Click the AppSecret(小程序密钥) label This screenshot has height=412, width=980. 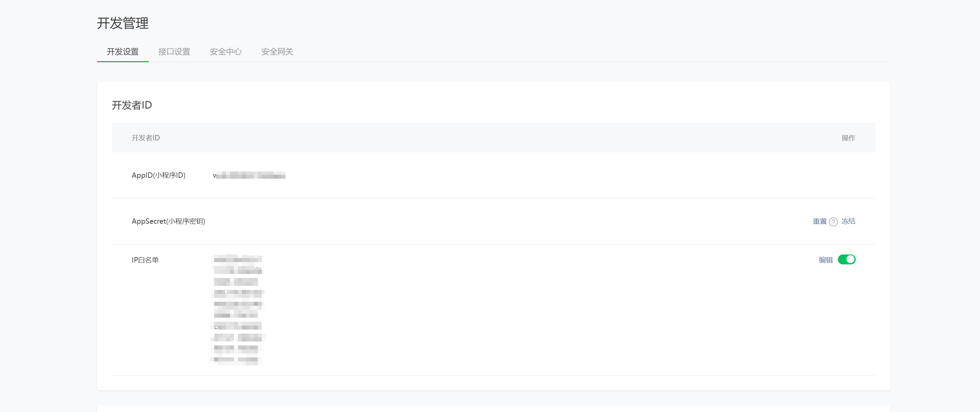[169, 222]
